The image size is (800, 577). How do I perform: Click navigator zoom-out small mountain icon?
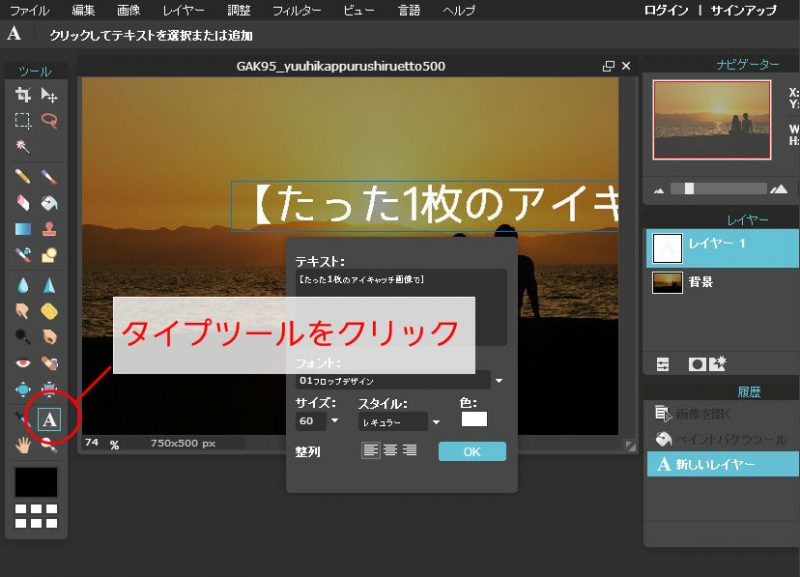659,190
